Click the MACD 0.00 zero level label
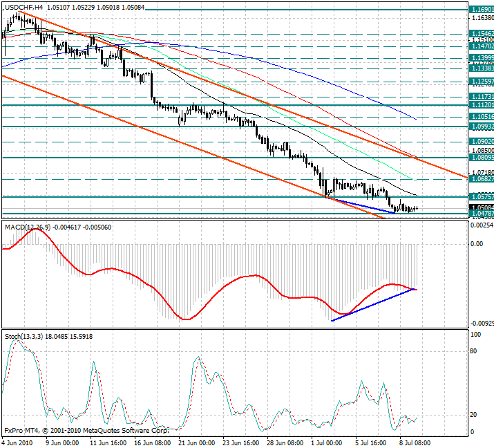The height and width of the screenshot is (448, 494). pyautogui.click(x=476, y=244)
